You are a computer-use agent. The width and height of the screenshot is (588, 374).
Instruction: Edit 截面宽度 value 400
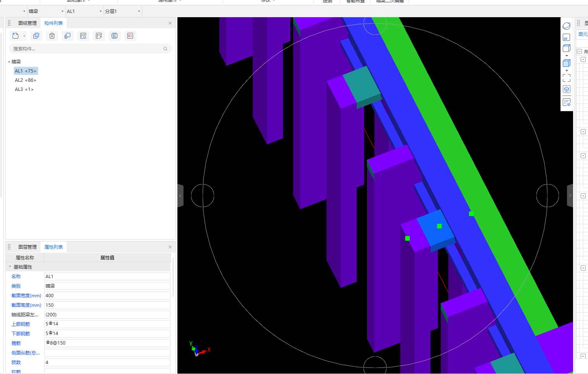[107, 296]
